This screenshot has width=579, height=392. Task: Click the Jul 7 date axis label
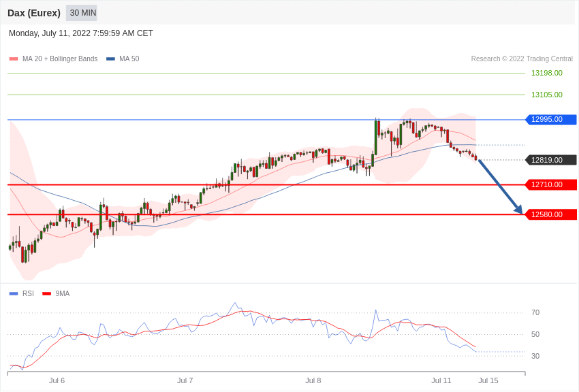click(185, 380)
